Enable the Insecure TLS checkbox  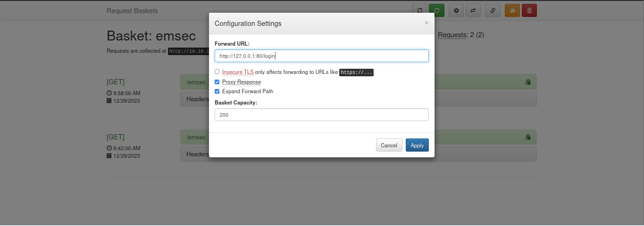(x=217, y=72)
